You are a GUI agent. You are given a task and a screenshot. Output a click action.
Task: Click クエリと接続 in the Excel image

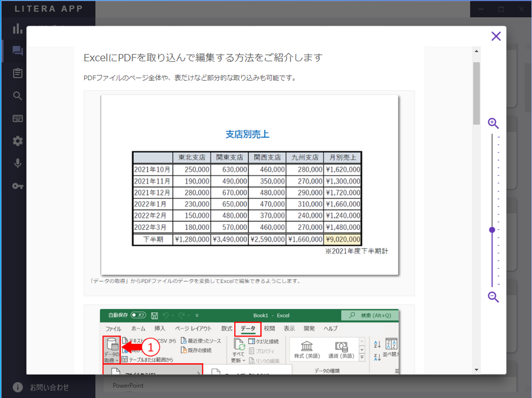264,341
